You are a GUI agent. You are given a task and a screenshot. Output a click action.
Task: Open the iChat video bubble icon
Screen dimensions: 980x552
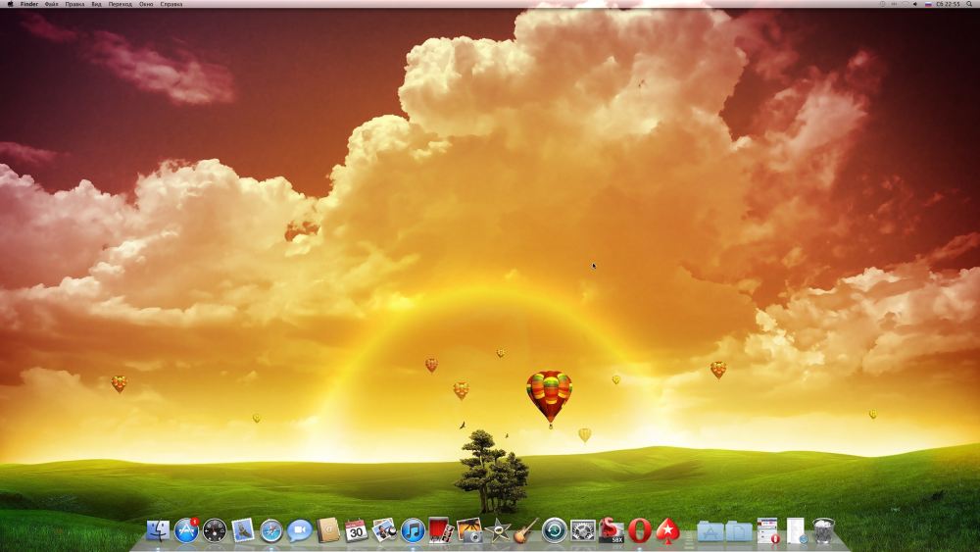299,530
